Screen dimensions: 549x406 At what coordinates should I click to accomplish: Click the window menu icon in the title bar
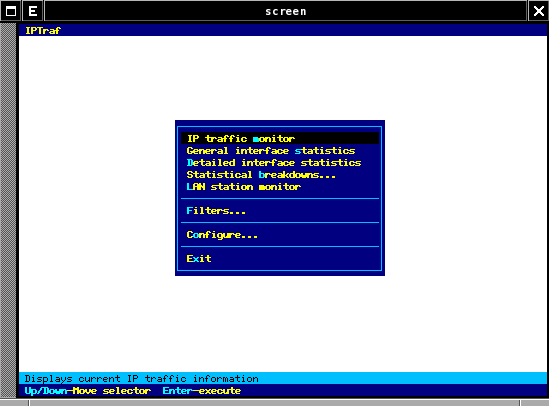(x=11, y=11)
